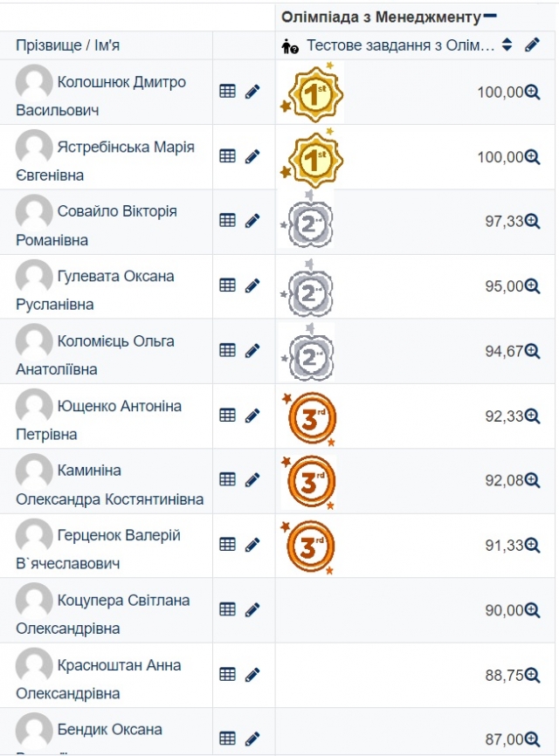The height and width of the screenshot is (756, 559).
Task: Open grade table icon for Гулевата Оксана
Action: click(x=227, y=285)
